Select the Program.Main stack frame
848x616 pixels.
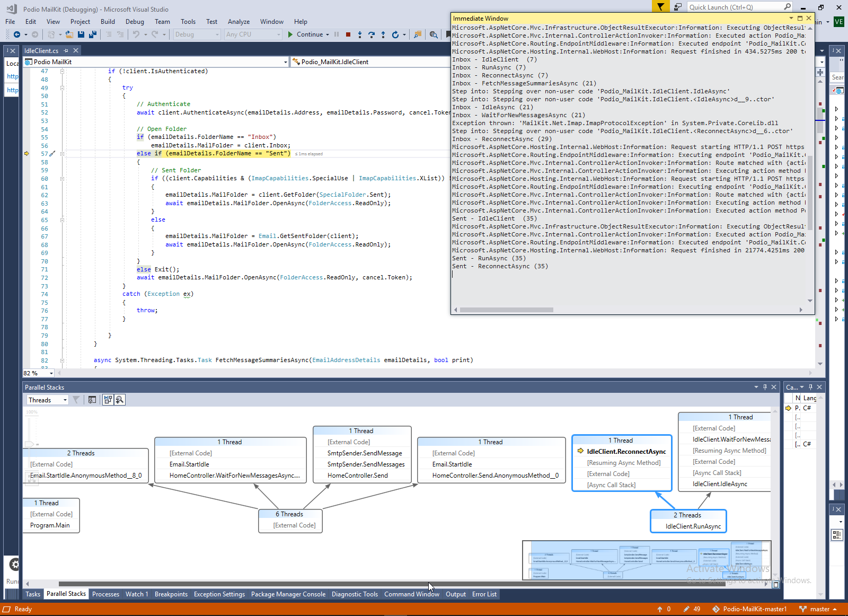coord(50,525)
